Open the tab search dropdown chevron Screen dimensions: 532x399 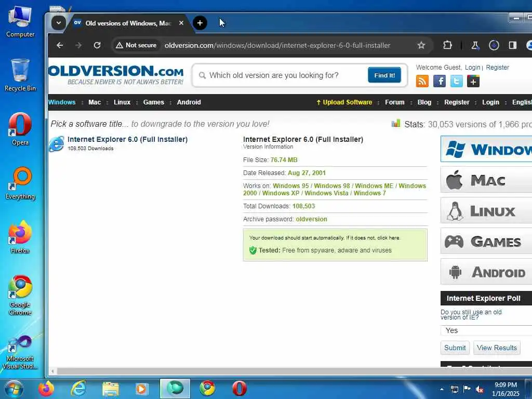[x=58, y=23]
